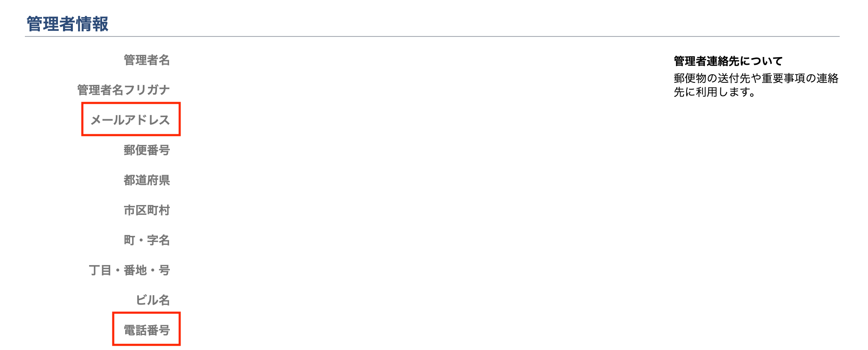The width and height of the screenshot is (868, 350).
Task: Select the 都道府県 label
Action: 147,180
